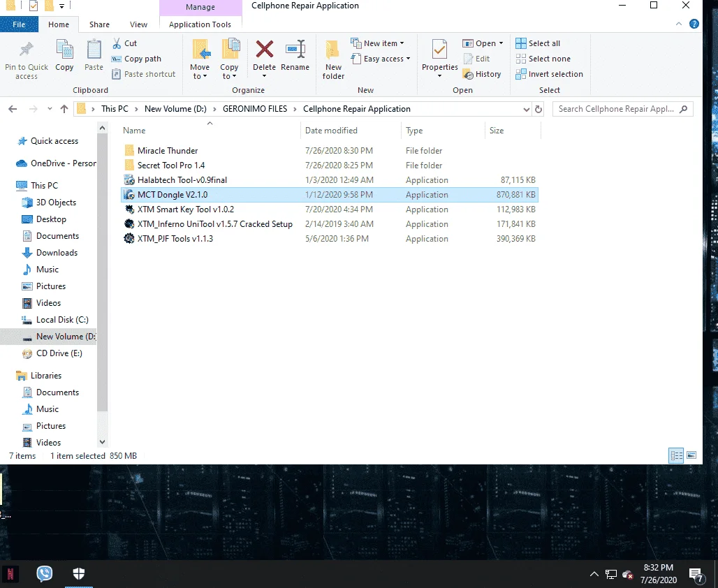
Task: Open Downloads in navigation pane
Action: [x=57, y=253]
